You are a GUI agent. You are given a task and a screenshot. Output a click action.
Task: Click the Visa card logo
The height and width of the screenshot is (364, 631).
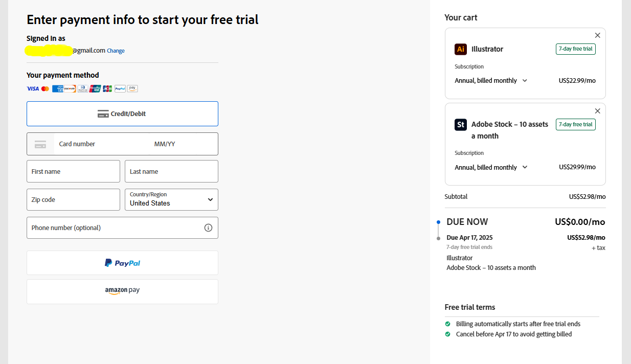pos(33,88)
